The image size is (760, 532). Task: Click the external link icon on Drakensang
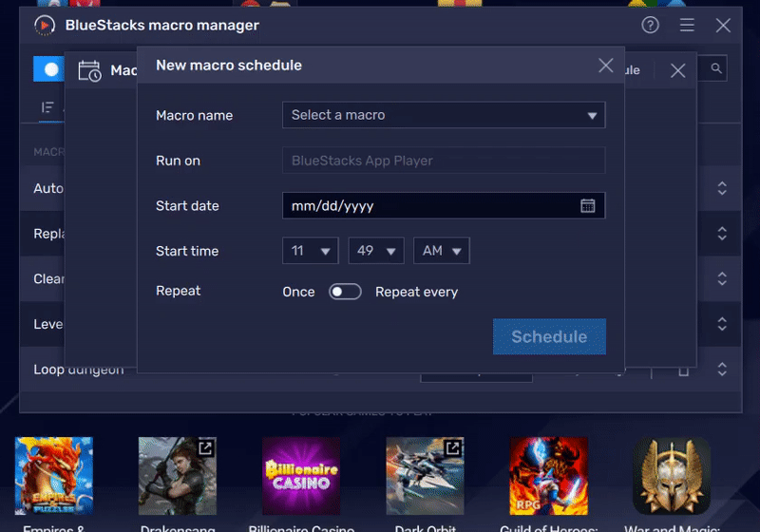(x=205, y=448)
